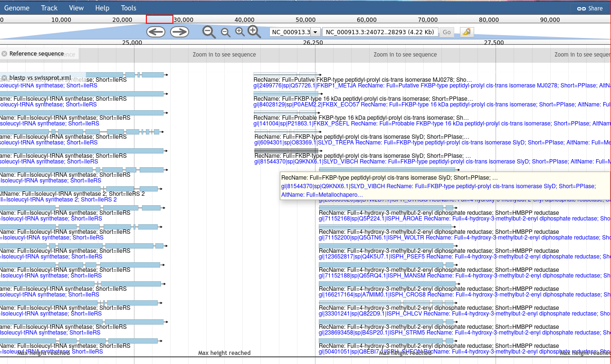Open the blastp vs swissprot.xml track menu
This screenshot has width=611, height=364.
tap(40, 78)
